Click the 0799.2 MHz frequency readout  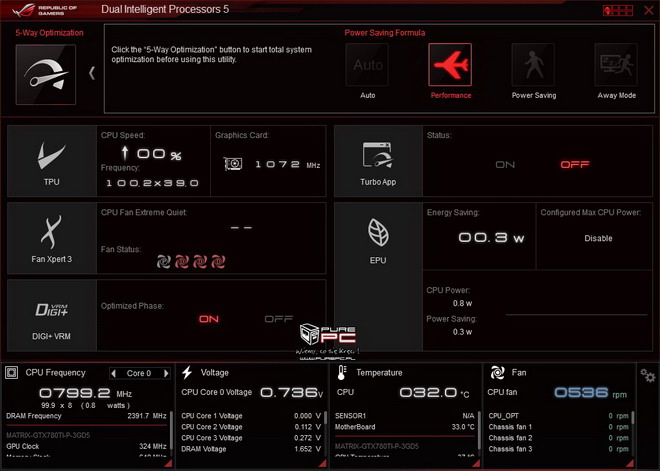(x=85, y=393)
